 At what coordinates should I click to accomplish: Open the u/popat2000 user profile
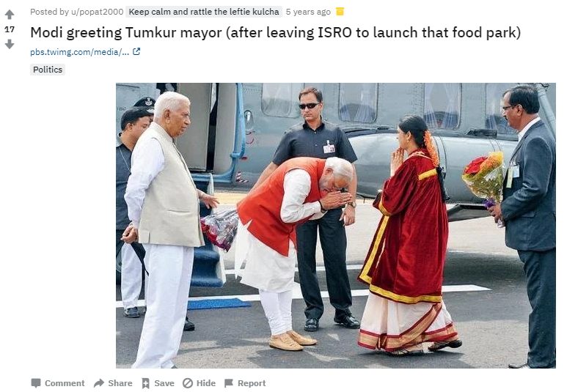[97, 12]
